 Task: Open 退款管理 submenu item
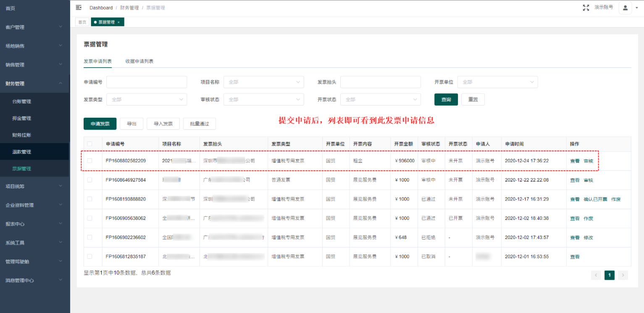click(x=35, y=152)
